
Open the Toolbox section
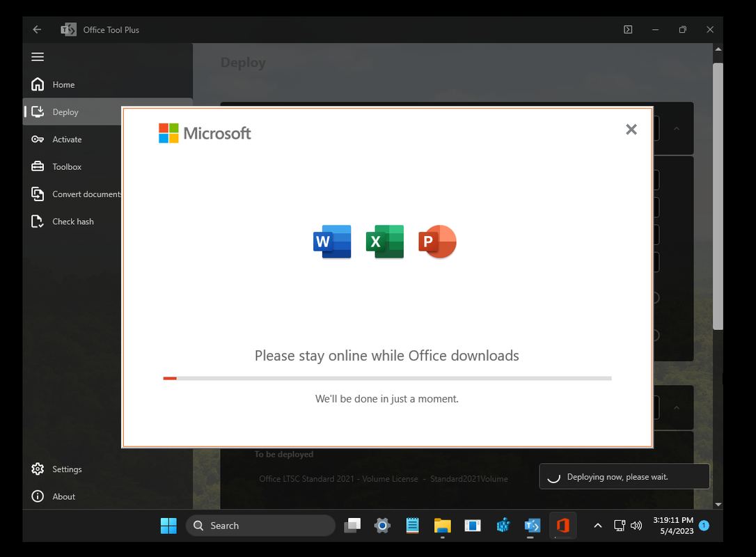tap(72, 167)
